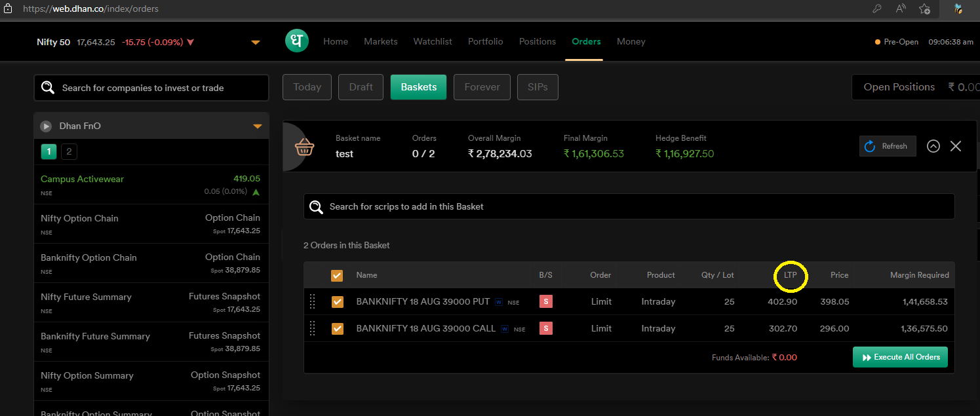Click the browser address bar URL

90,9
